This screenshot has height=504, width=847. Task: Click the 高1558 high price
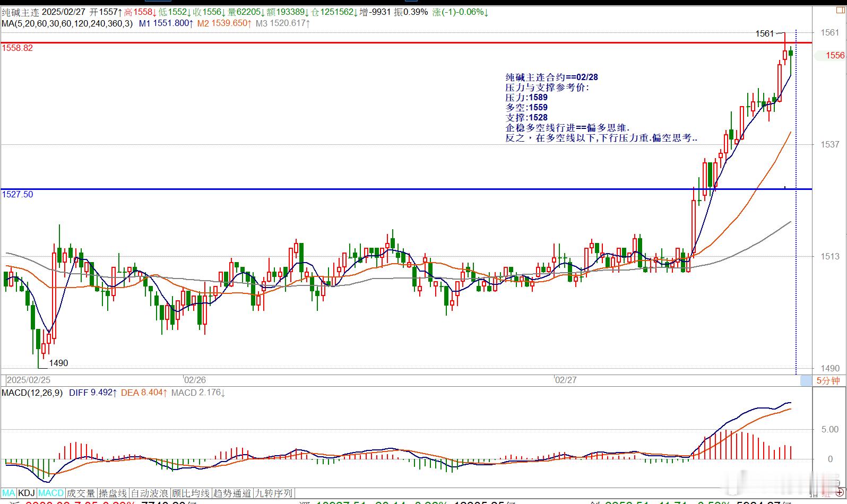tap(141, 12)
